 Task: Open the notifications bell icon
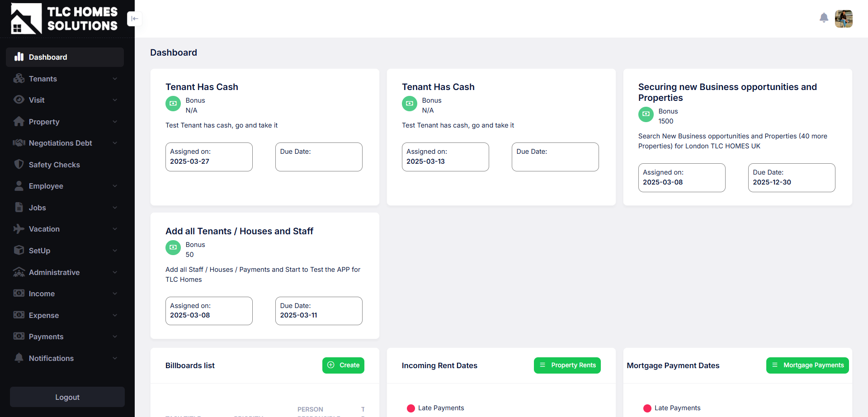point(824,18)
